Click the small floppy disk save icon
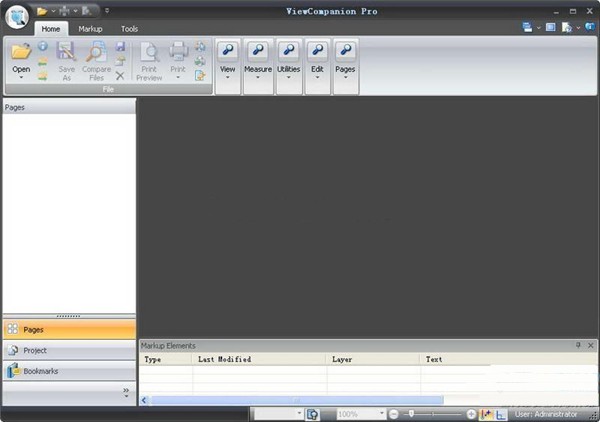Image resolution: width=600 pixels, height=422 pixels. [x=120, y=46]
